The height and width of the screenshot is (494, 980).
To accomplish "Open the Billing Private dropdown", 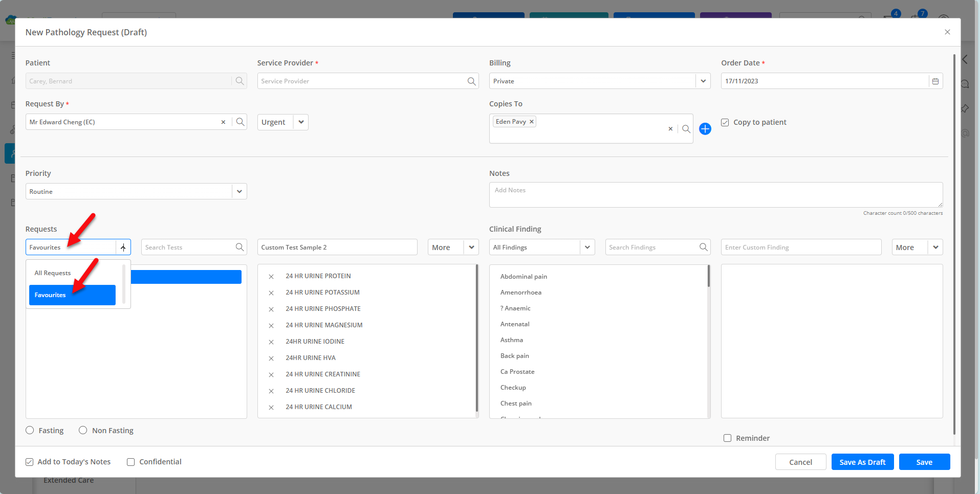I will coord(703,81).
